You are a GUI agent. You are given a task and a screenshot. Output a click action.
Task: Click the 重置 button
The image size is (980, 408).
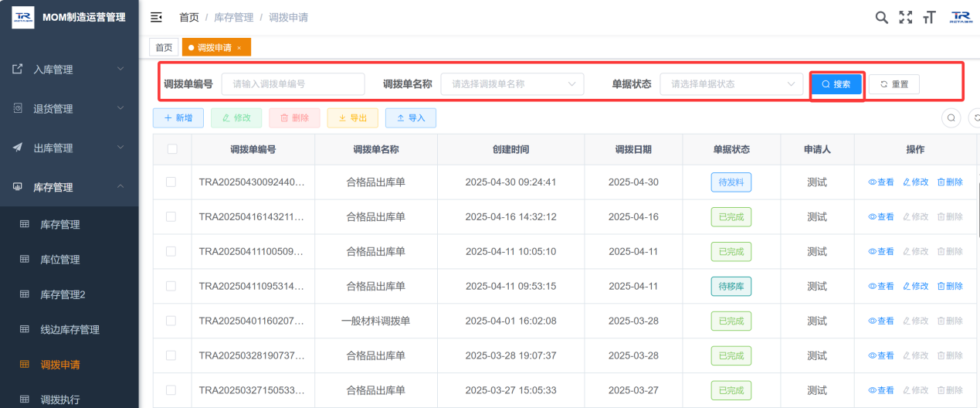coord(894,84)
